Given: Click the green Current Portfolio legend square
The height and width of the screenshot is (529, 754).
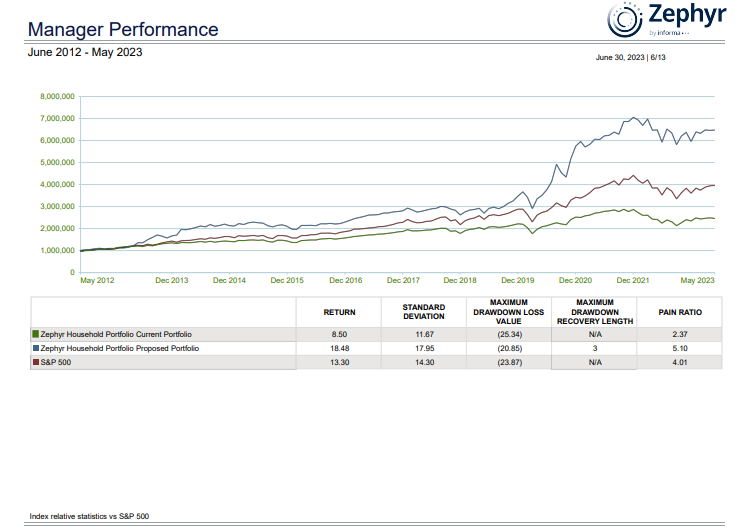Looking at the screenshot, I should tap(35, 333).
